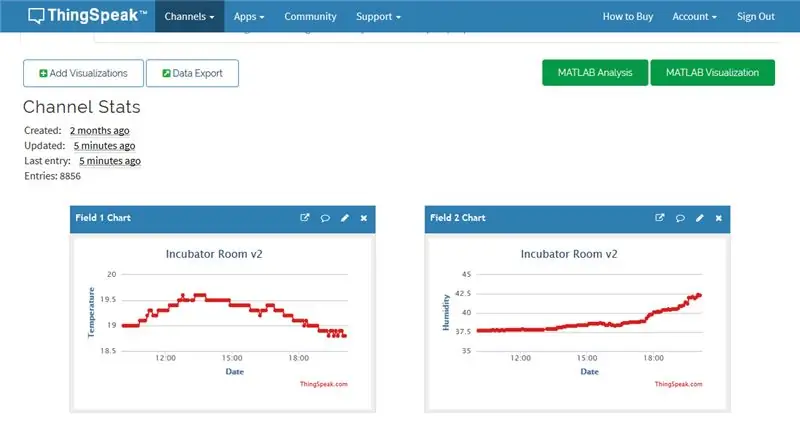Open Field 2 Chart in new window
Screen dimensions: 800x423
[x=660, y=218]
